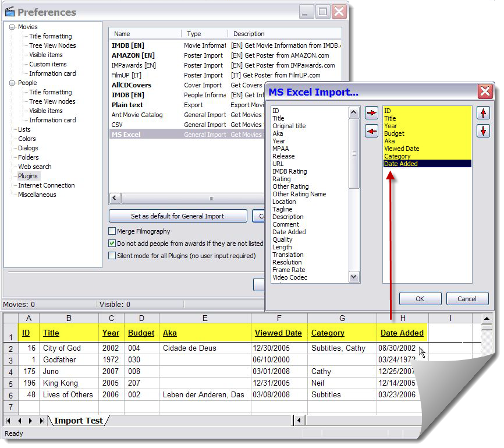Go to previous sheet navigation arrow

20,421
